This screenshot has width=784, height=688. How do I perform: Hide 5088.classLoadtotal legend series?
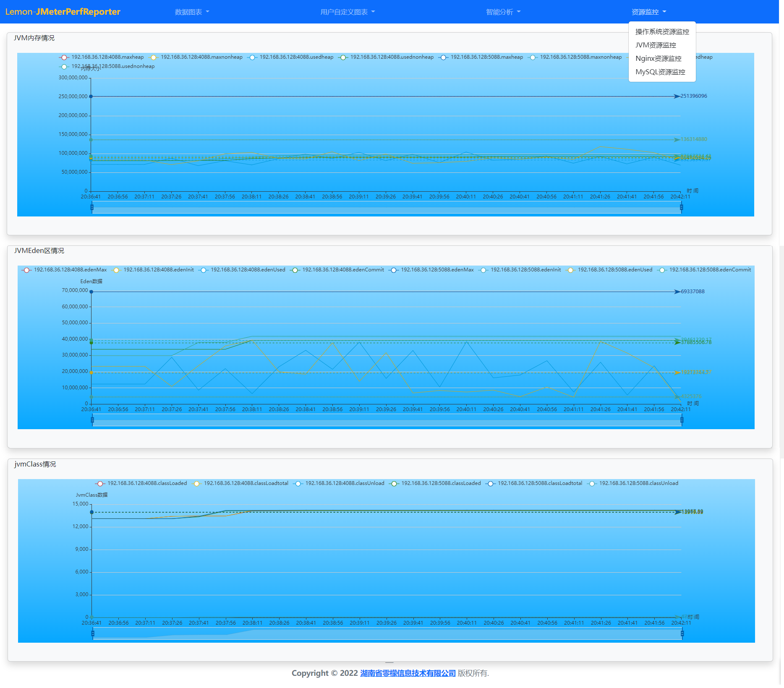534,483
